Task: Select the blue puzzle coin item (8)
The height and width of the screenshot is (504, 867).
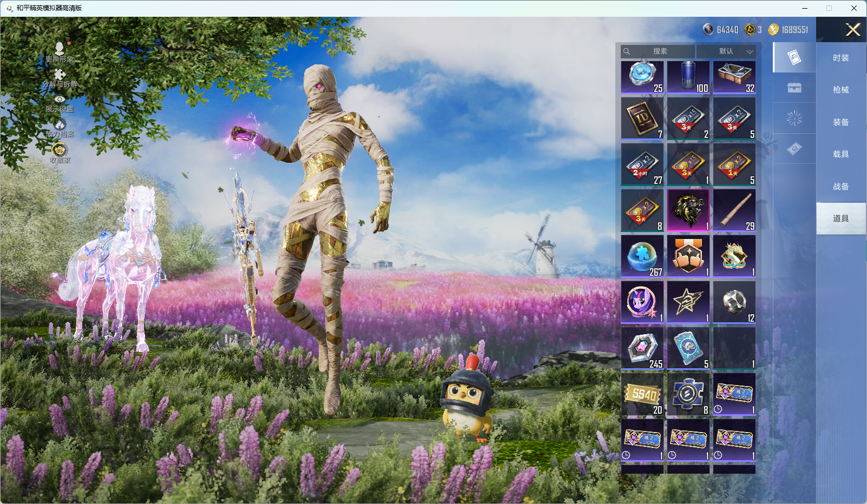Action: (688, 394)
